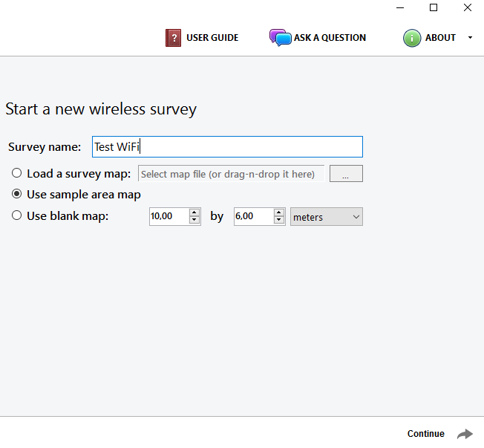Click the gray Continue arrow icon
The image size is (484, 448).
(x=465, y=434)
